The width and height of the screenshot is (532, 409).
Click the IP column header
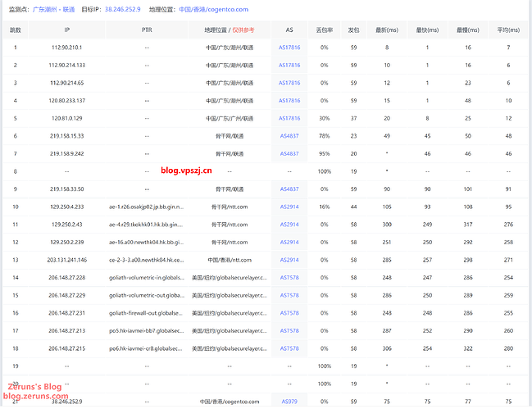click(x=67, y=30)
